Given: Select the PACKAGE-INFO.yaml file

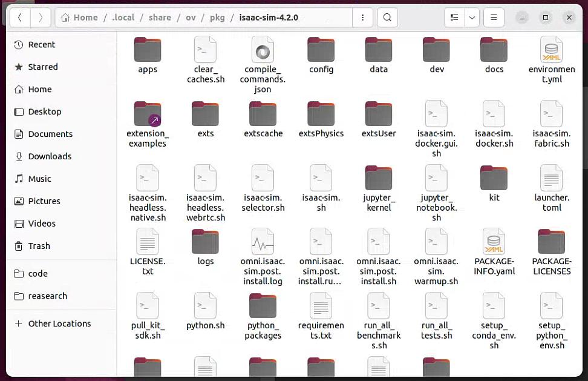Looking at the screenshot, I should pyautogui.click(x=494, y=252).
